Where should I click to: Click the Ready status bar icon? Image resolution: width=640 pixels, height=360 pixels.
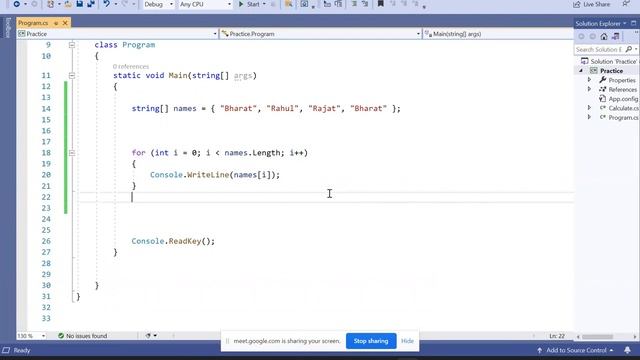click(6, 350)
